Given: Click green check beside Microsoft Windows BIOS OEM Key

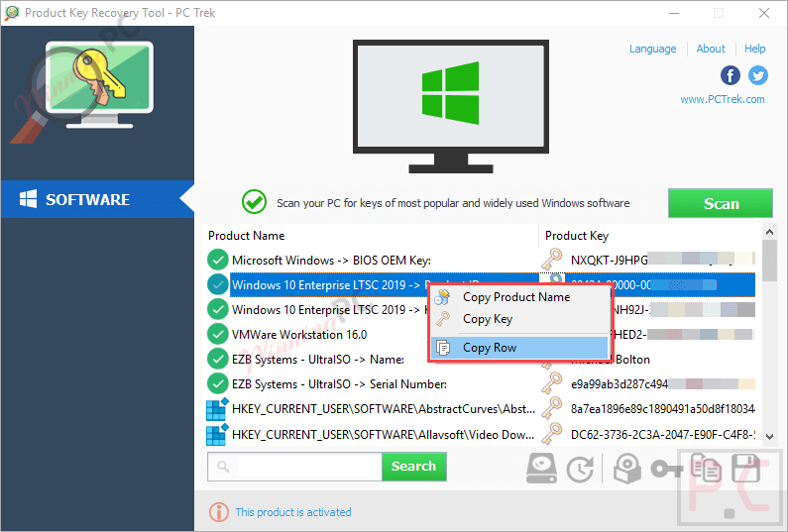Looking at the screenshot, I should [x=218, y=260].
